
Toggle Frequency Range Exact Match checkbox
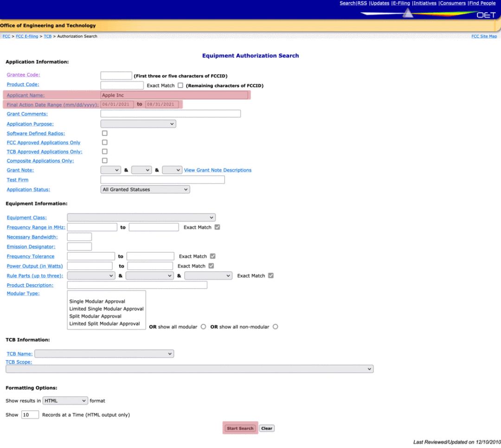217,227
